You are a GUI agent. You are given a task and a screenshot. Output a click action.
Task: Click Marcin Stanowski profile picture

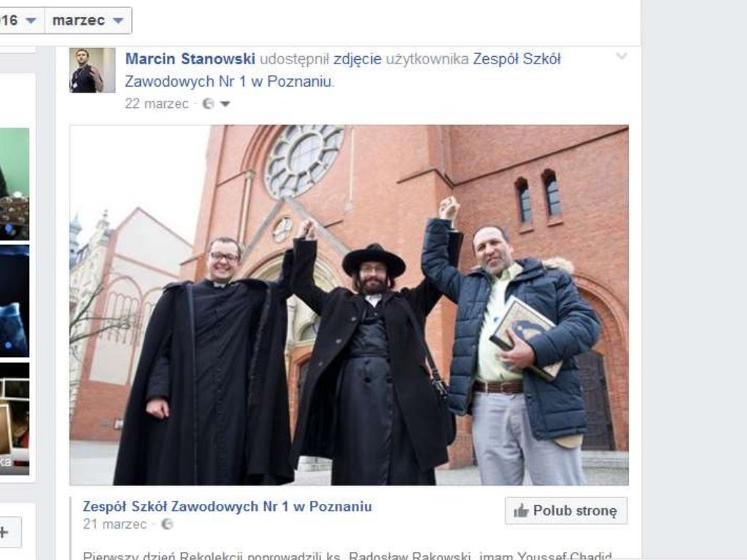click(93, 70)
